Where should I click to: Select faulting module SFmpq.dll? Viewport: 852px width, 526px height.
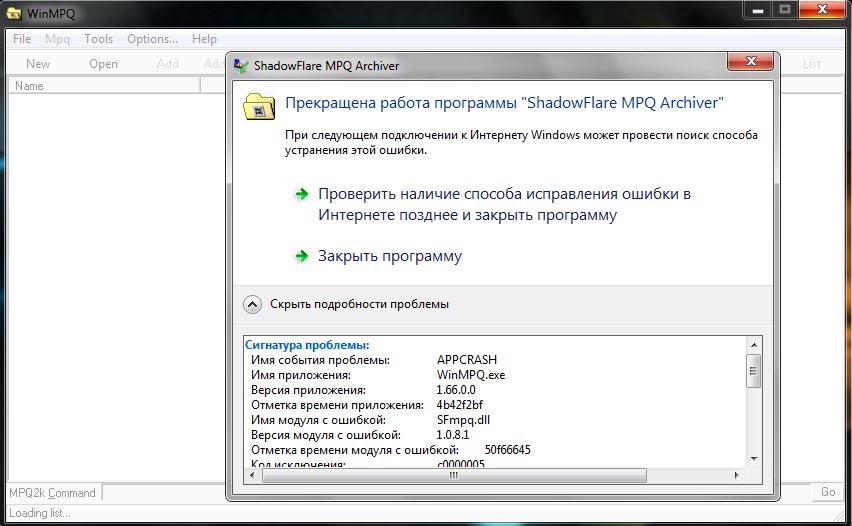(x=463, y=420)
